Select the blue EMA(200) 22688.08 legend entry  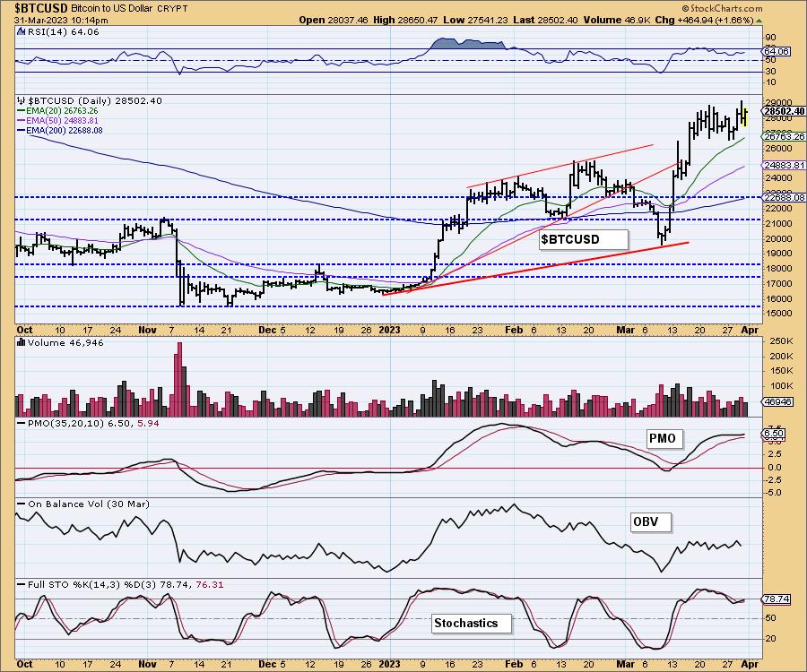[x=60, y=130]
